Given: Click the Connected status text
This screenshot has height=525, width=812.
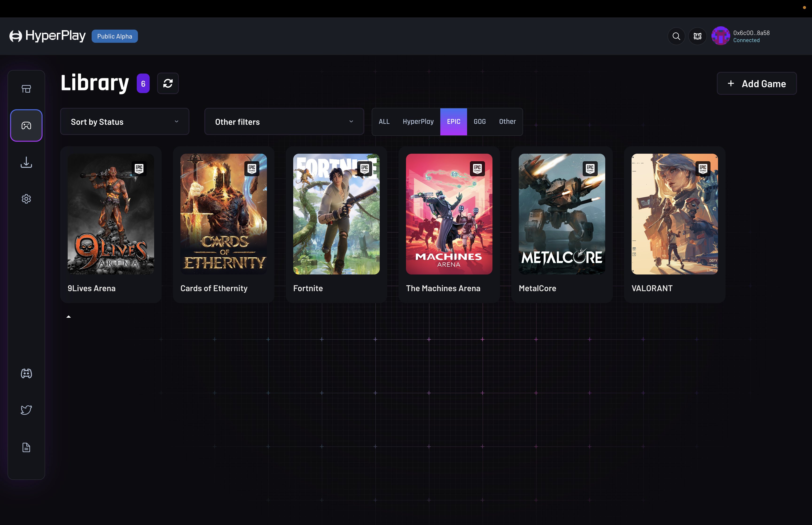Looking at the screenshot, I should coord(746,40).
